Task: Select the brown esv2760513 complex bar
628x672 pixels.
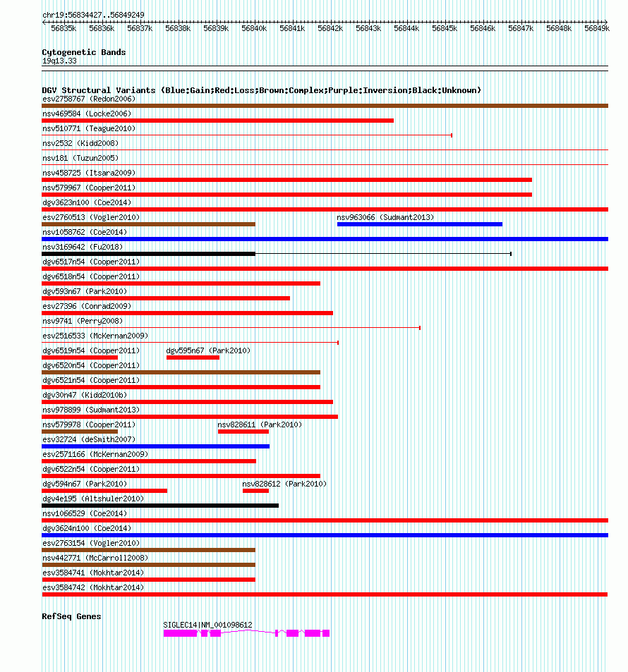Action: coord(148,224)
